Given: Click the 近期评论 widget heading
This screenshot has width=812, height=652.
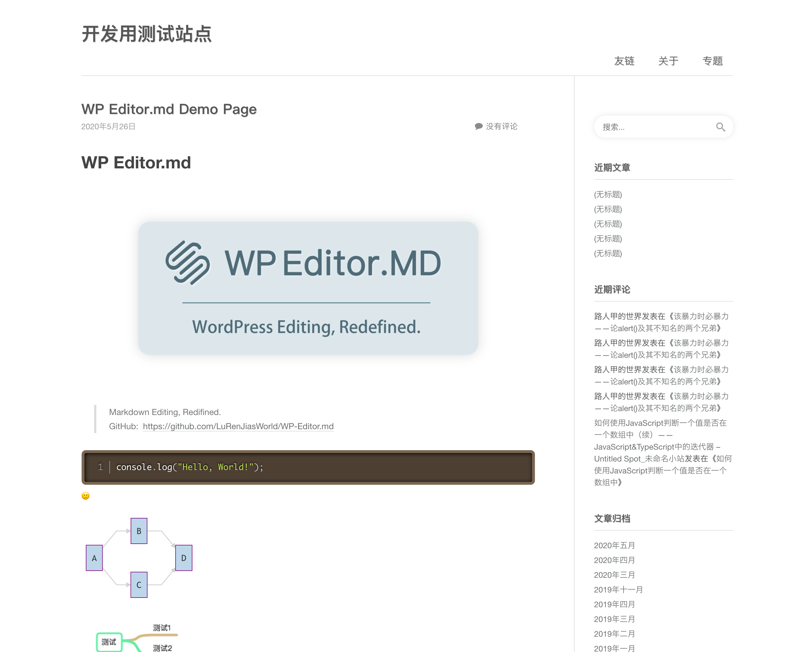Looking at the screenshot, I should coord(612,289).
